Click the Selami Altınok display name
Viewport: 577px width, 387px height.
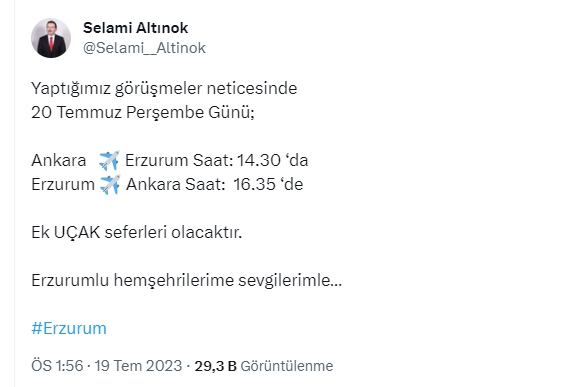135,28
